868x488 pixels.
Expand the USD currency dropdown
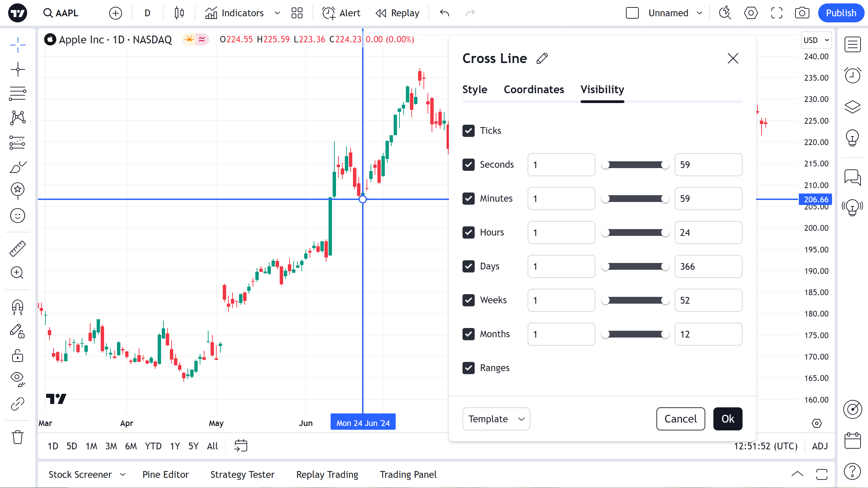pos(816,40)
